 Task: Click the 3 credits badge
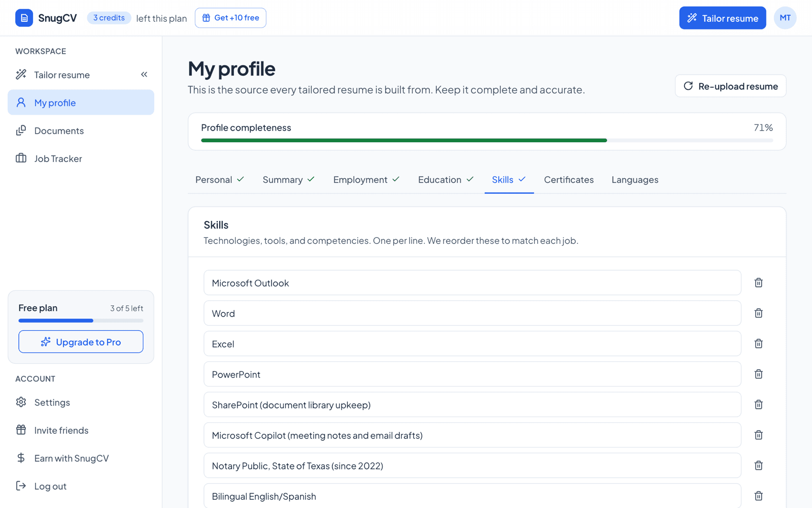click(x=109, y=18)
